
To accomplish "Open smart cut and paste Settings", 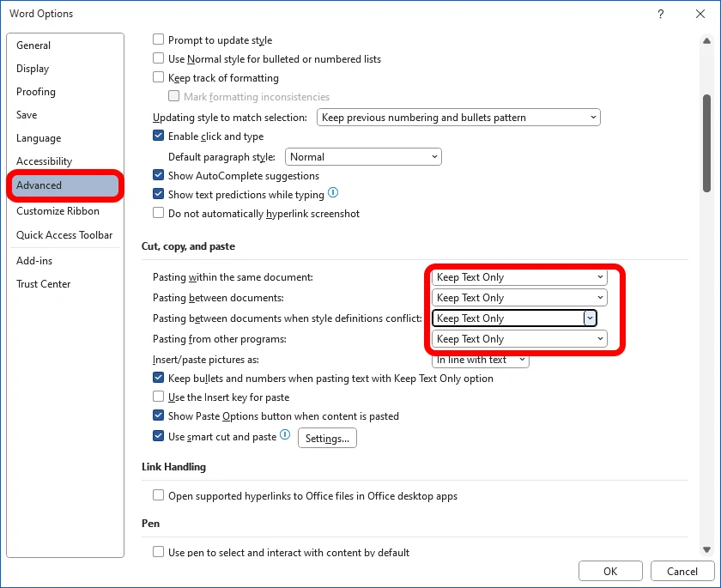I will click(327, 439).
